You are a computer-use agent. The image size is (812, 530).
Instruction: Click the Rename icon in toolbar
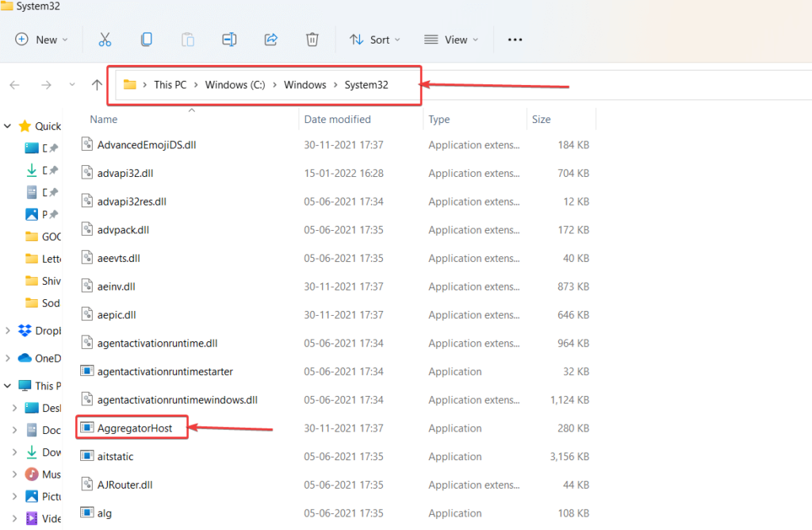coord(229,40)
